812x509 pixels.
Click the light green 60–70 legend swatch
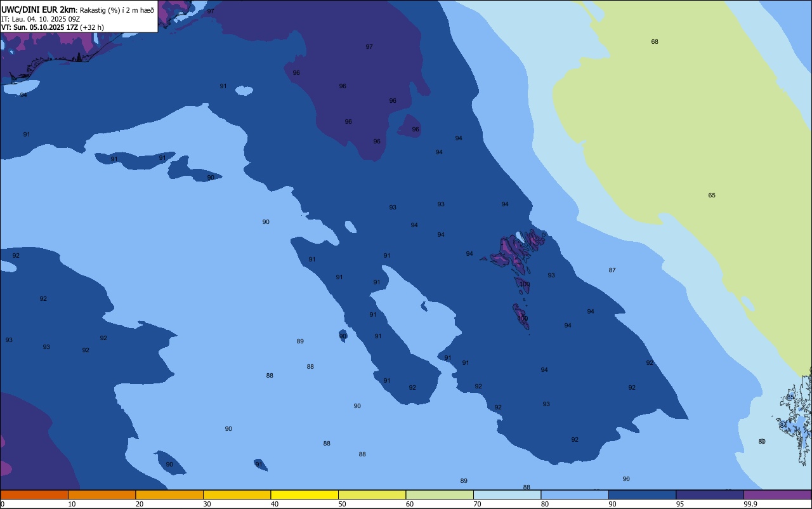tap(440, 494)
